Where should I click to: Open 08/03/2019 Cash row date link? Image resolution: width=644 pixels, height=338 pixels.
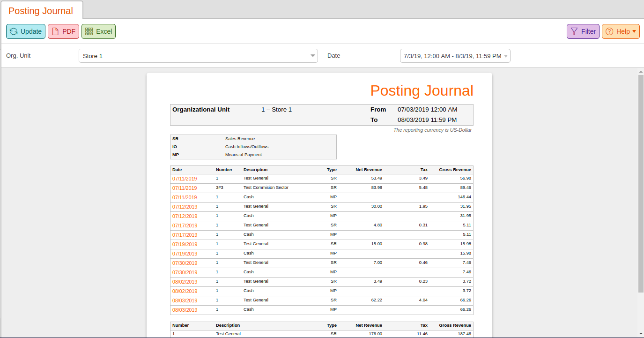(185, 310)
